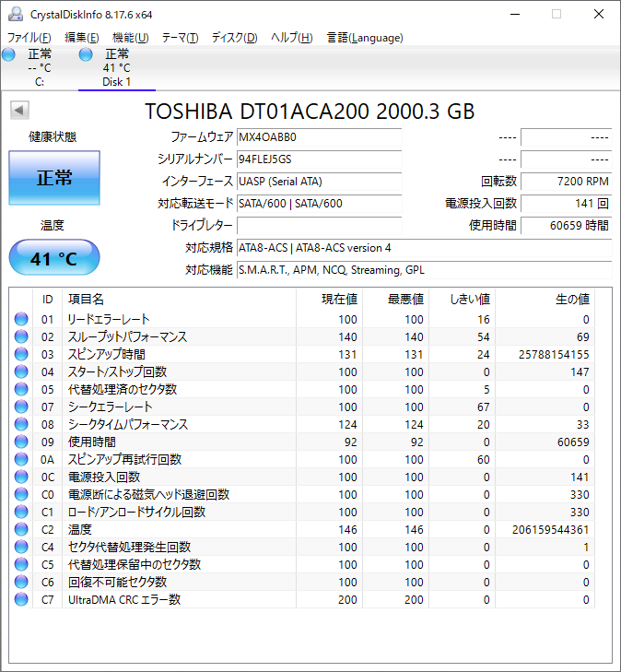Select the C: drive tab

click(x=40, y=67)
